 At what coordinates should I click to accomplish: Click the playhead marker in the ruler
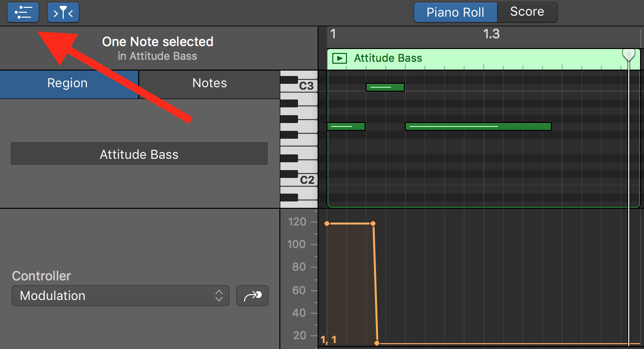tap(629, 54)
